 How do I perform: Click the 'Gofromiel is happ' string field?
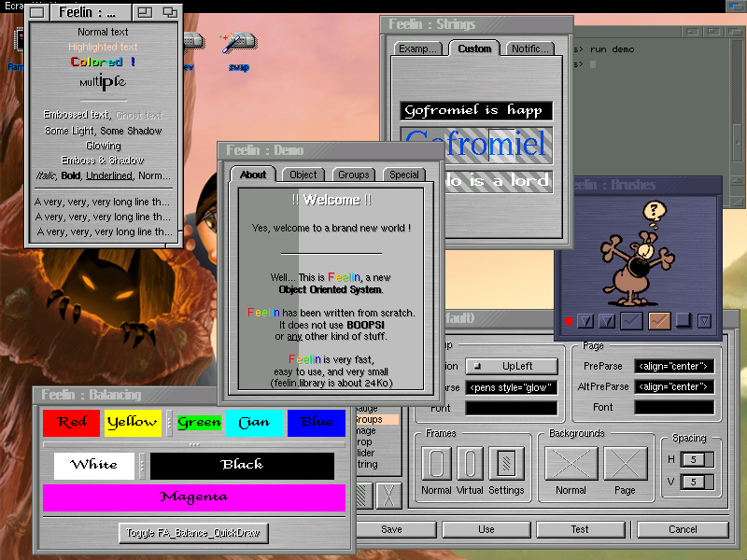(476, 110)
